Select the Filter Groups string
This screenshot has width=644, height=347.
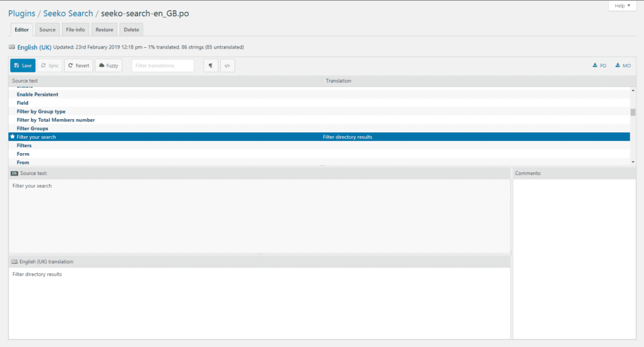319,128
